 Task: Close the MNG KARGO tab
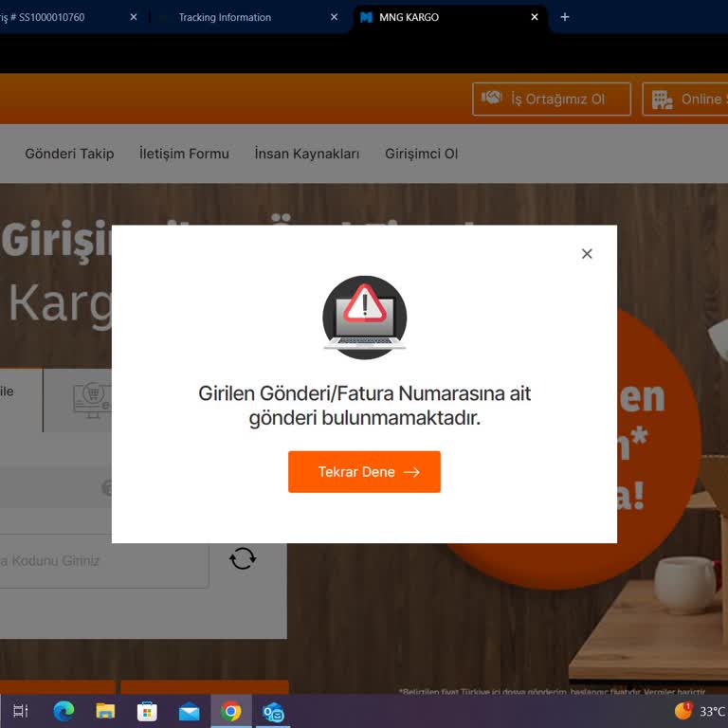[x=535, y=17]
